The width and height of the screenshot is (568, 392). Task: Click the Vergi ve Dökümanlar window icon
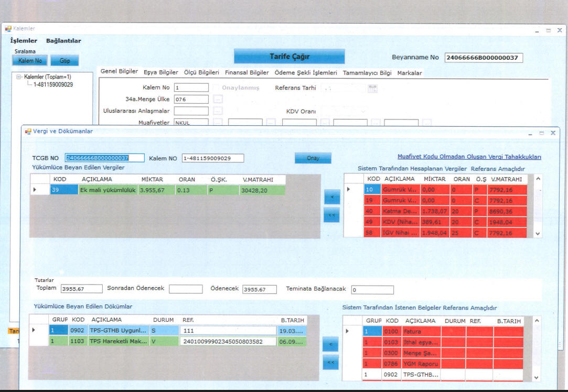tap(28, 132)
